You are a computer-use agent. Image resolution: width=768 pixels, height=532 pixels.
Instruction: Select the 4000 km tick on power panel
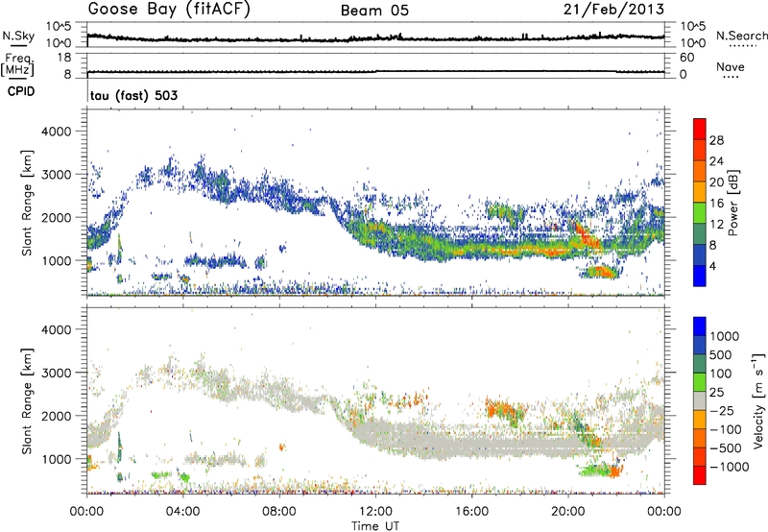(x=56, y=132)
